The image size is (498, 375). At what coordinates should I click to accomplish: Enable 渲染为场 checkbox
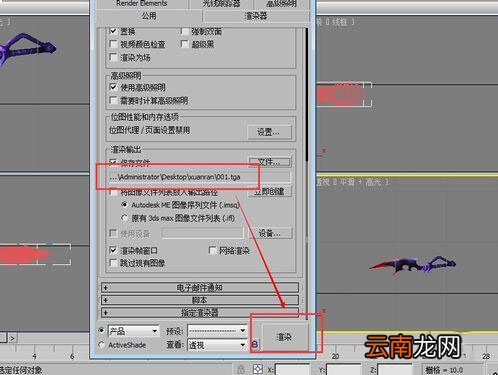coord(113,57)
